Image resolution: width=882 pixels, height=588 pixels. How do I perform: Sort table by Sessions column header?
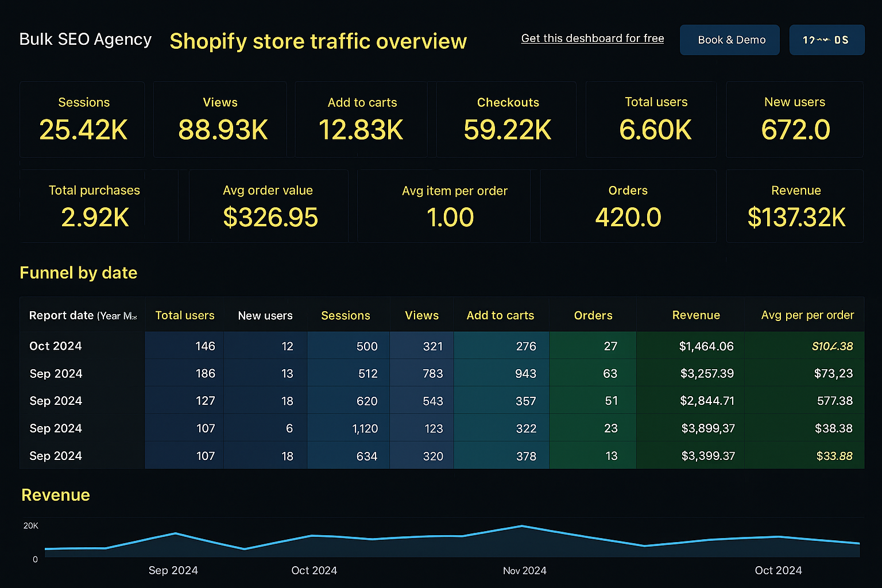click(346, 315)
